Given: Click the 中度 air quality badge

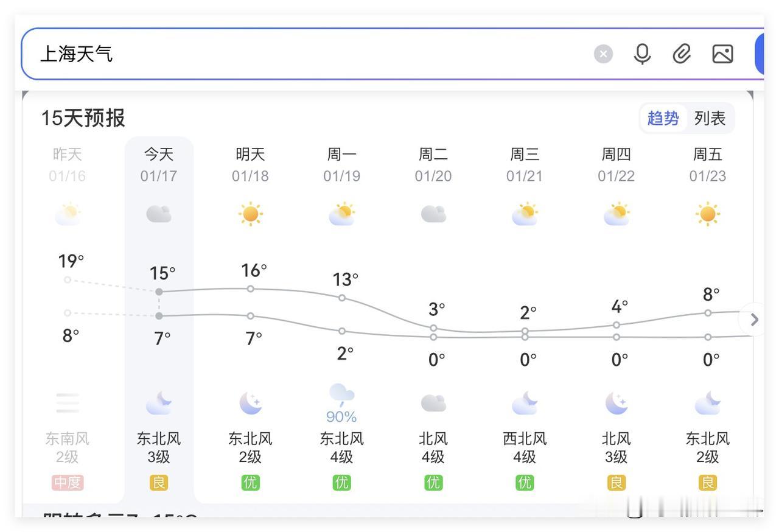Looking at the screenshot, I should [67, 481].
